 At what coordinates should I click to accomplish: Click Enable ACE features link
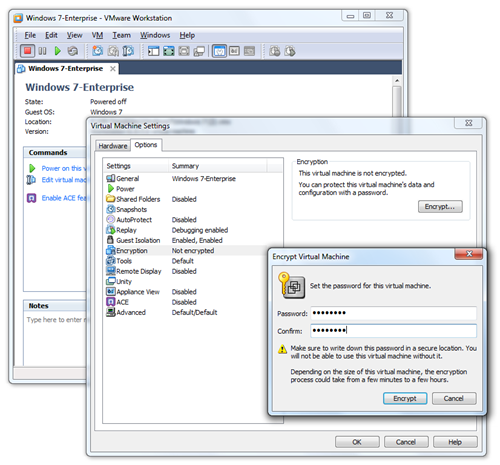(x=63, y=198)
